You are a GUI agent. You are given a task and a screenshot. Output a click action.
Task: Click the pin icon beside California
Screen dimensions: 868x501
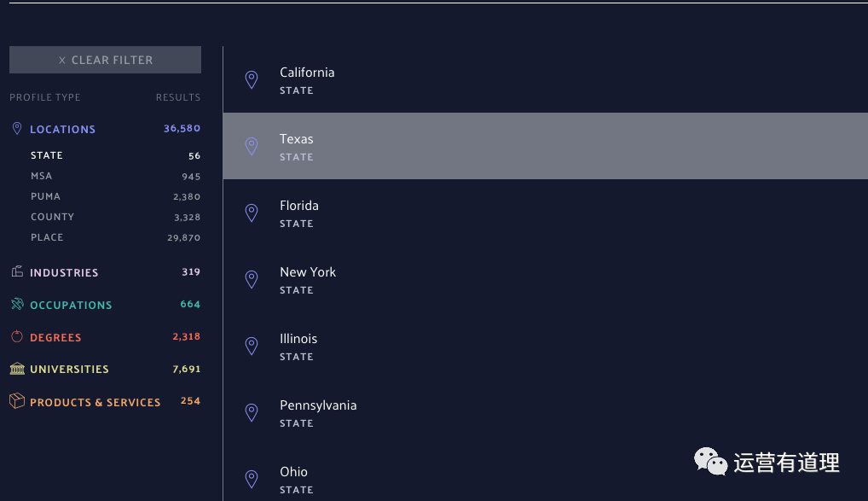(252, 80)
